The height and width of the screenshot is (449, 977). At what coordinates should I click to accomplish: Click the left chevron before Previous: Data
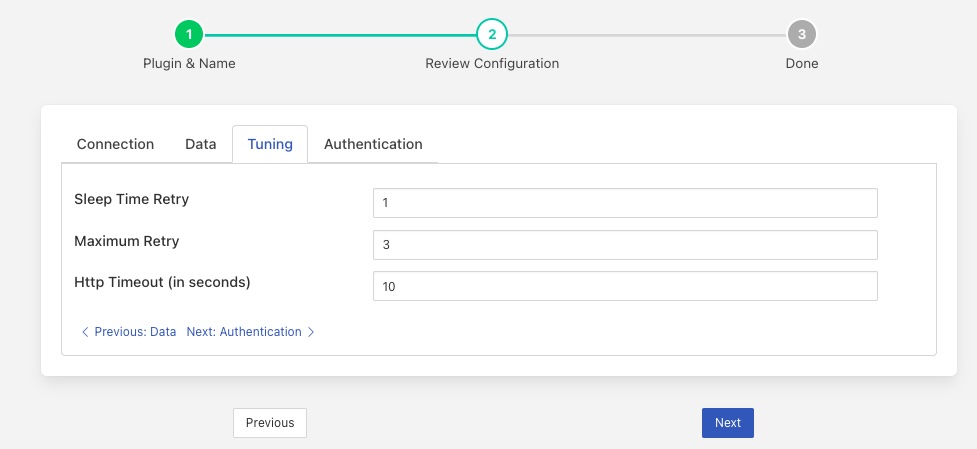coord(84,332)
